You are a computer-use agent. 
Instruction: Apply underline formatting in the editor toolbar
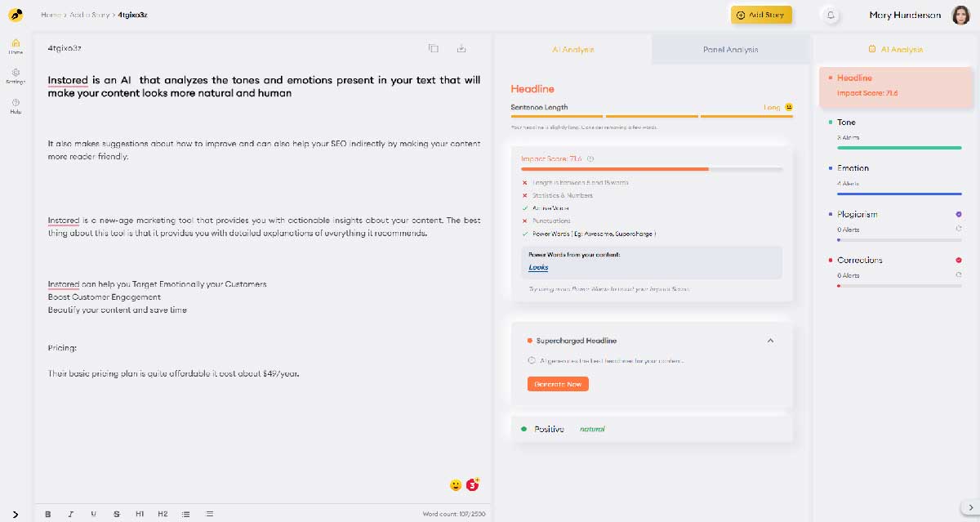pos(94,514)
